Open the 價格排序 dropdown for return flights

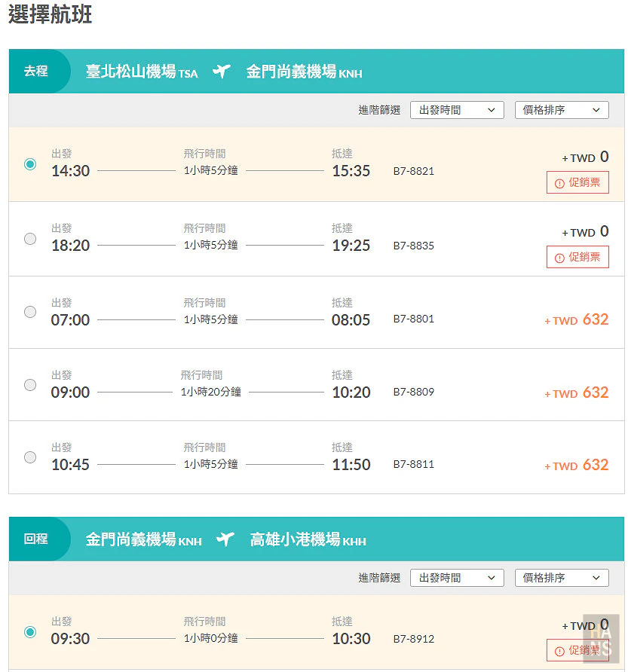[x=562, y=578]
